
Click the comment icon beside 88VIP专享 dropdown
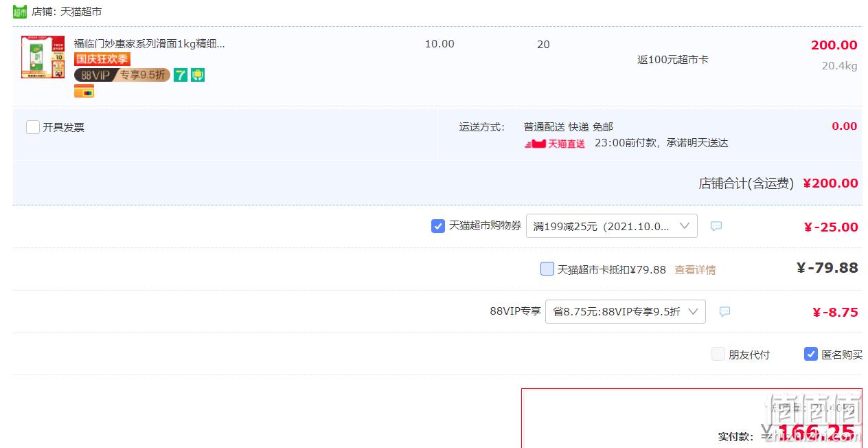724,312
